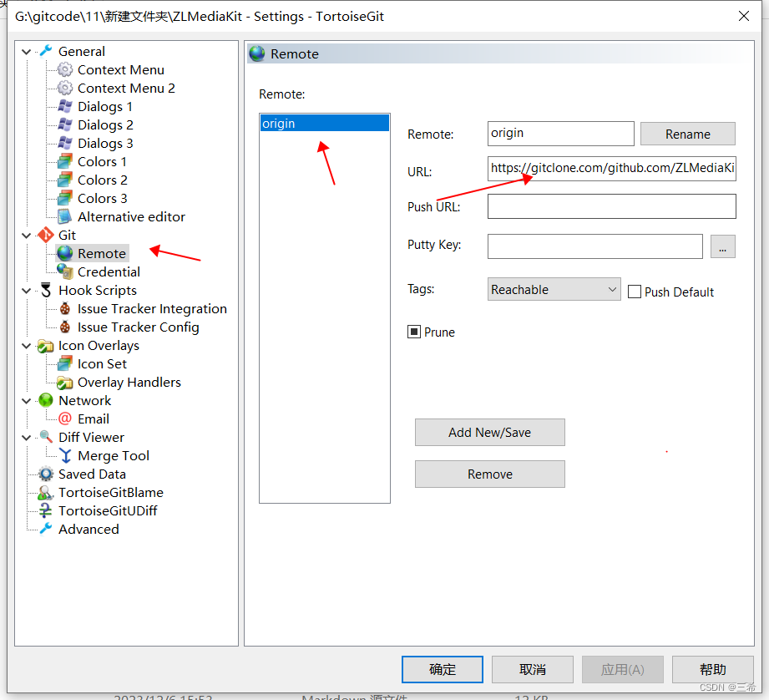This screenshot has width=769, height=700.
Task: Collapse the General tree node
Action: pos(27,52)
